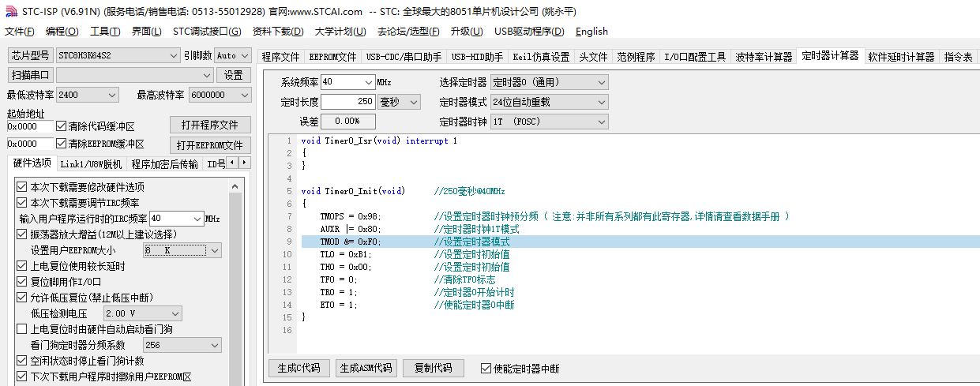Click the STC-ISP app icon in title bar

10,11
